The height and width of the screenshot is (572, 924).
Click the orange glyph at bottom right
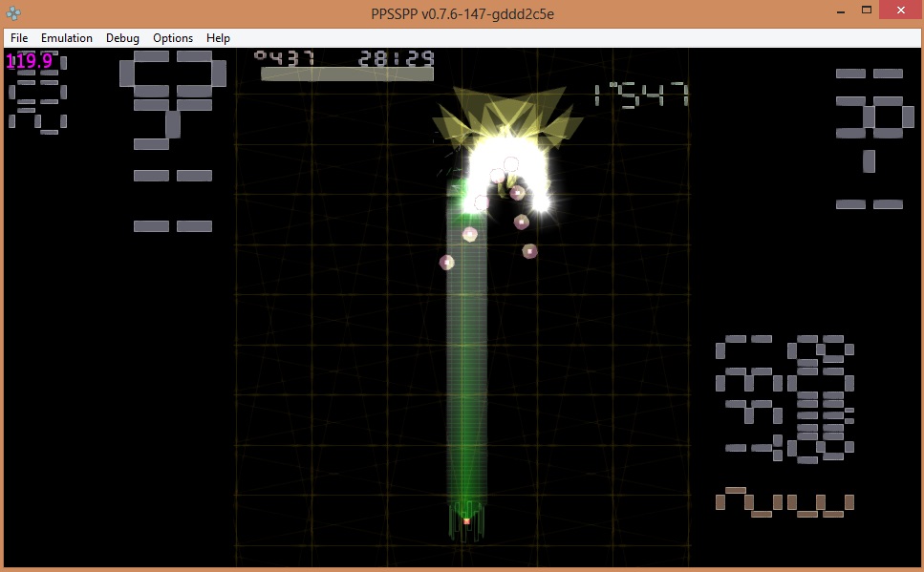784,502
